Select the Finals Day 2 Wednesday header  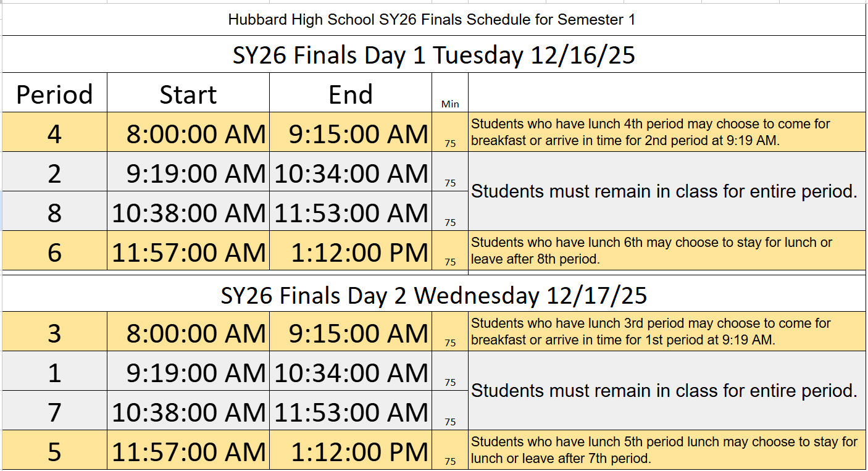(x=433, y=296)
